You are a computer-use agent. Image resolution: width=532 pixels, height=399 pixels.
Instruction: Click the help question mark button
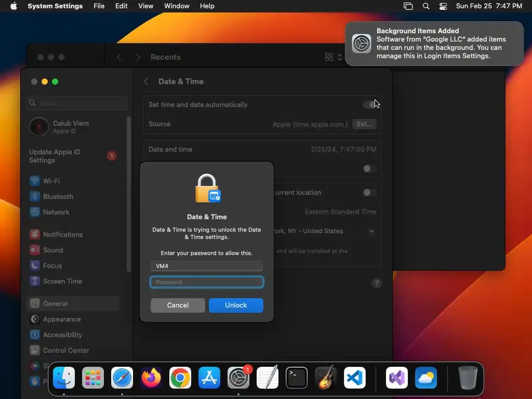pos(376,283)
